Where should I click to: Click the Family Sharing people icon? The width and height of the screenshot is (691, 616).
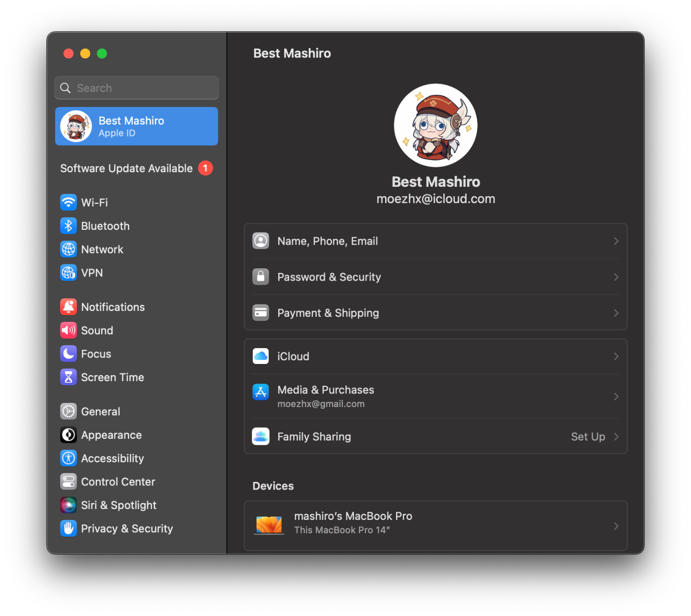(x=261, y=437)
